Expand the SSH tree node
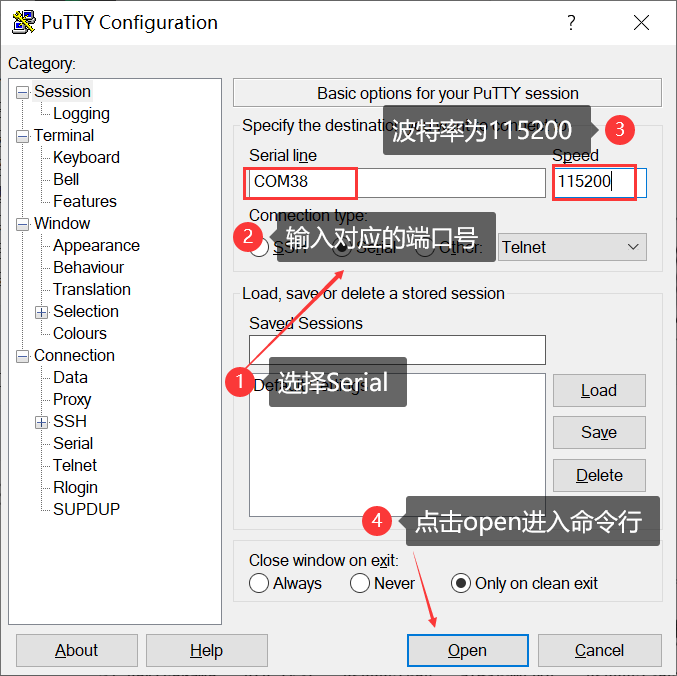The width and height of the screenshot is (677, 676). coord(41,423)
